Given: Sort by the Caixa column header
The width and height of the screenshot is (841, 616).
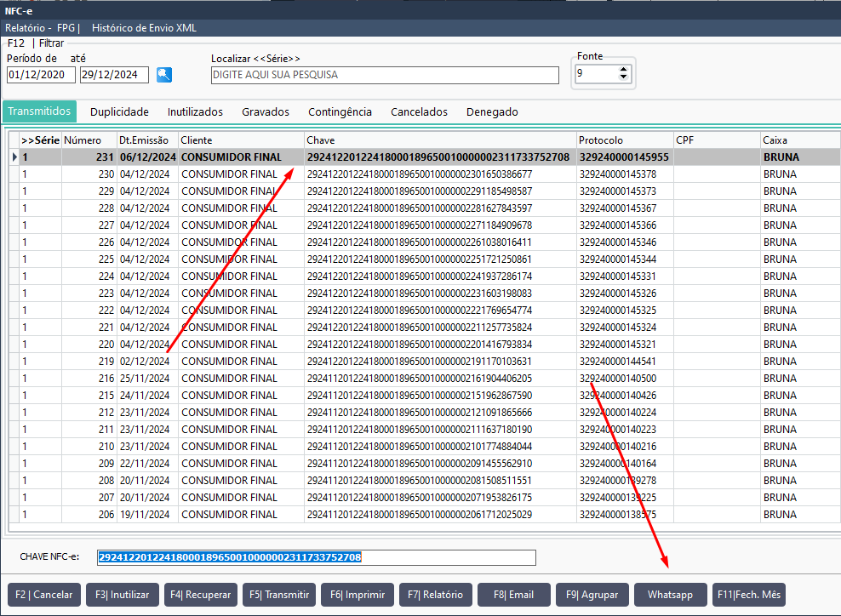Looking at the screenshot, I should [x=800, y=140].
